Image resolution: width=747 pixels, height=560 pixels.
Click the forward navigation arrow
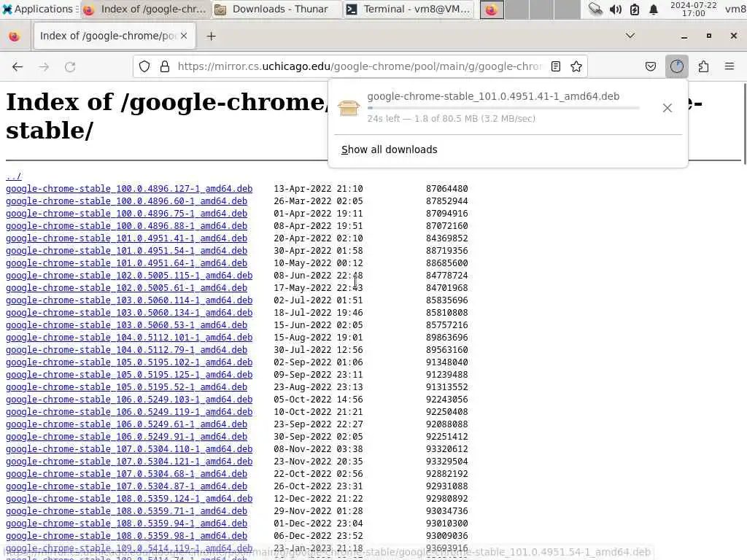pyautogui.click(x=44, y=66)
